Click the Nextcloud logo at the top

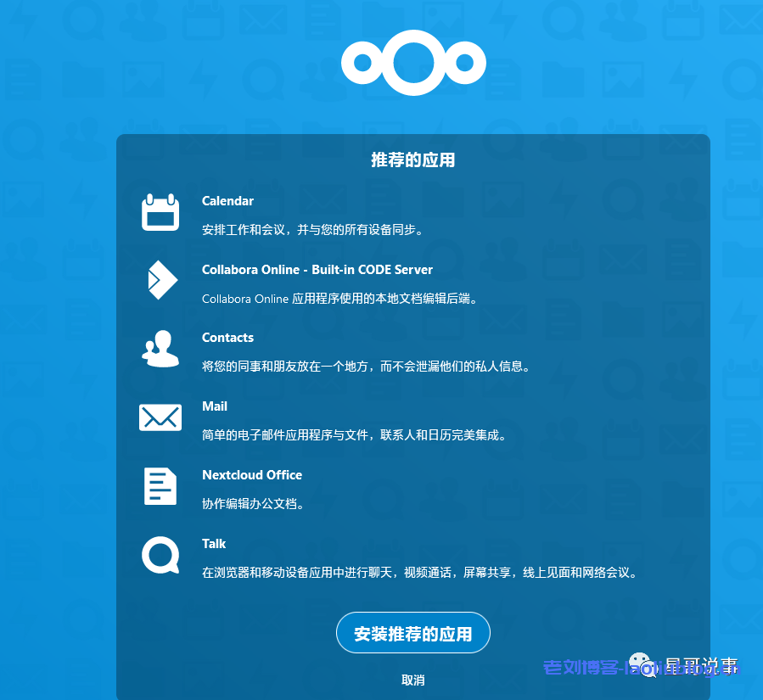pyautogui.click(x=413, y=62)
